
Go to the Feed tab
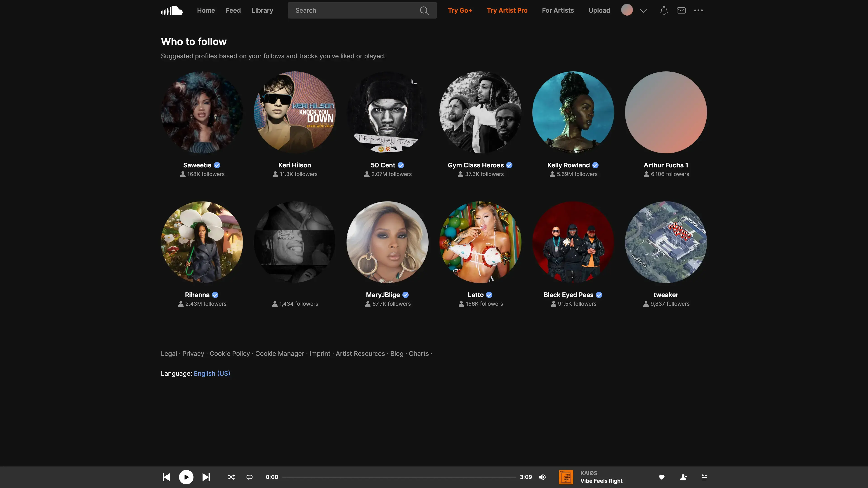233,10
